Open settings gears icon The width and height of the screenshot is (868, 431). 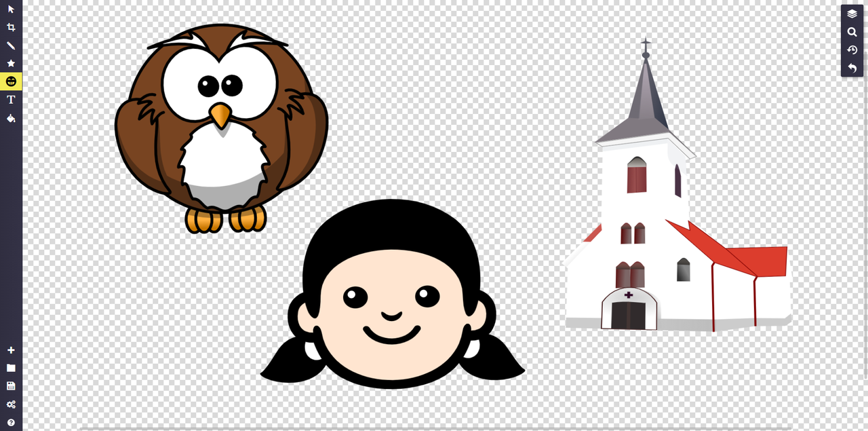click(x=11, y=405)
